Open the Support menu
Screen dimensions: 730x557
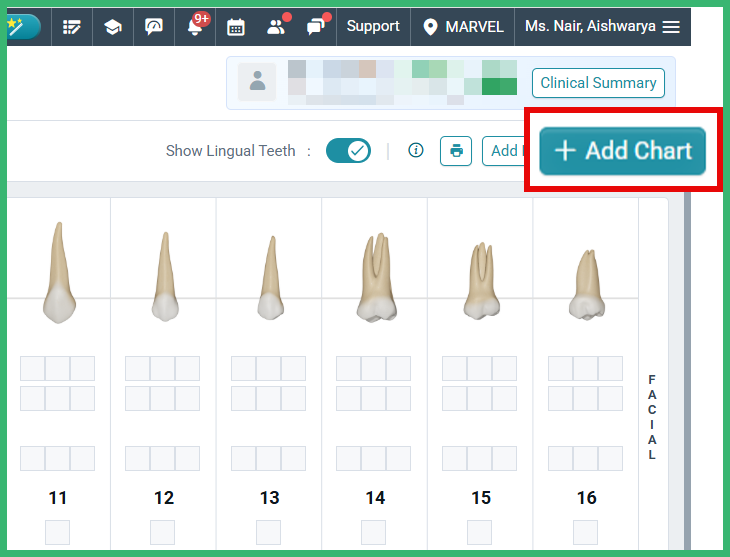click(373, 27)
